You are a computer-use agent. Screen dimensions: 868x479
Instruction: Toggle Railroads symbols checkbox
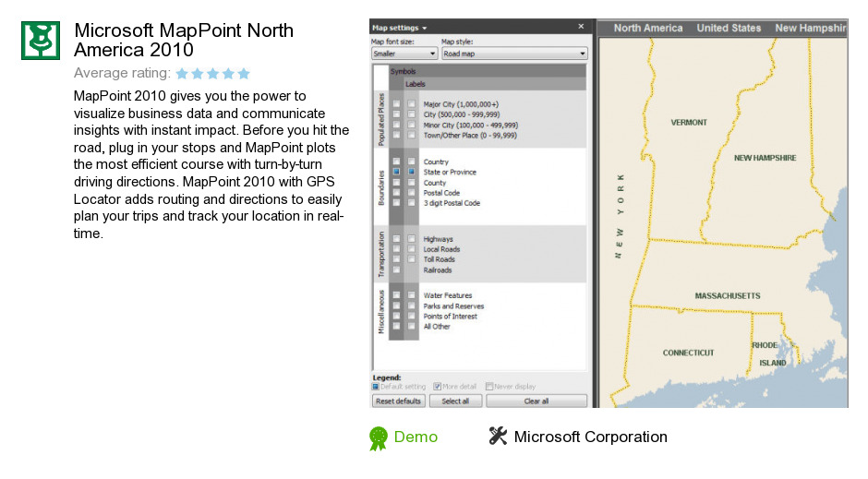coord(396,269)
